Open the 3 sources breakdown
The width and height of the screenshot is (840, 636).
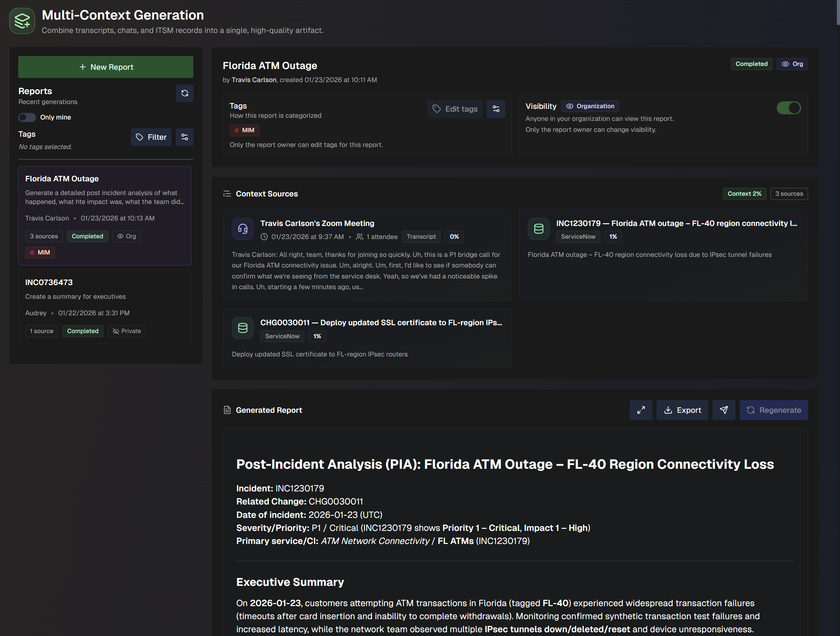pos(789,194)
